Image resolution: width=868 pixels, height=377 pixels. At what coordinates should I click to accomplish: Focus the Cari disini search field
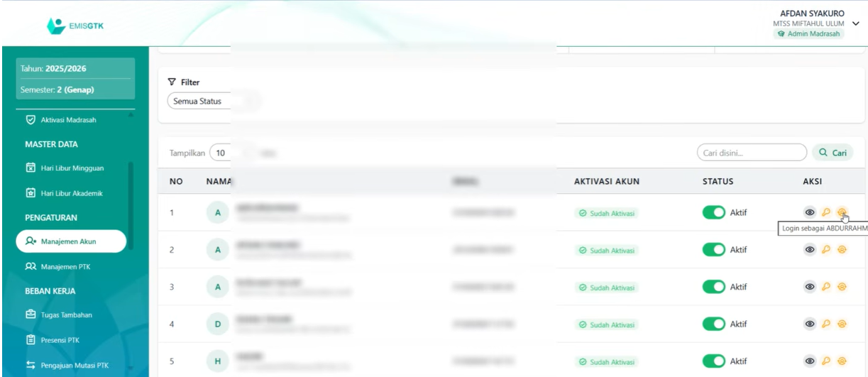point(752,153)
